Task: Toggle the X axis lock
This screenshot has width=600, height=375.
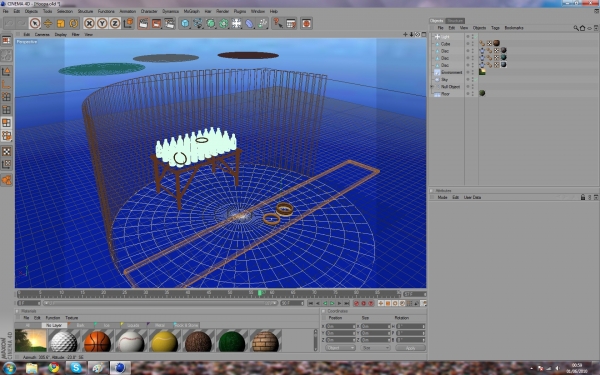Action: pos(89,23)
